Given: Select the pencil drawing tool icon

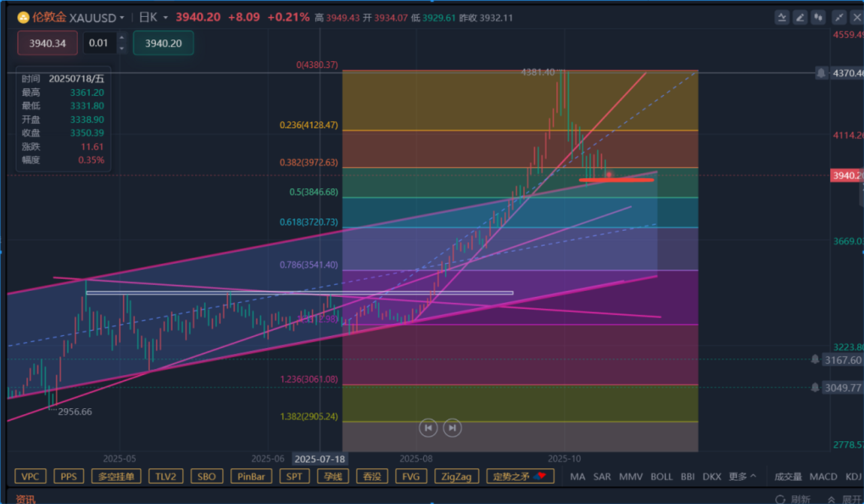Looking at the screenshot, I should tap(801, 18).
